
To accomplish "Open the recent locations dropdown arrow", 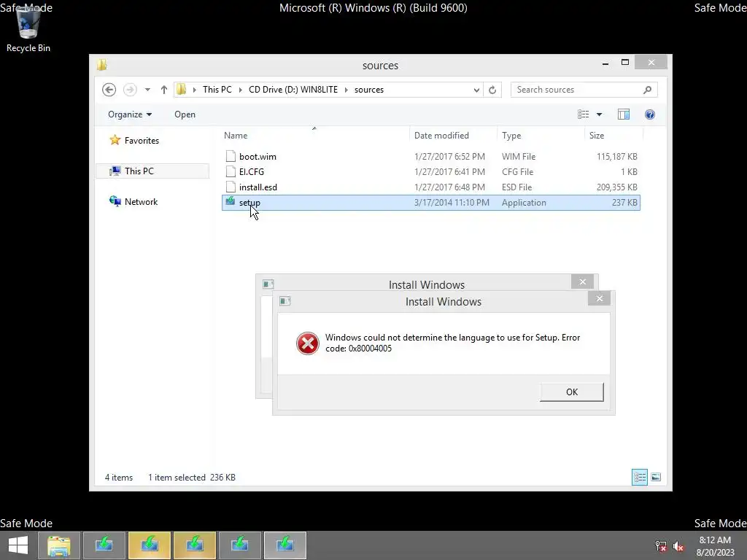I will 147,90.
